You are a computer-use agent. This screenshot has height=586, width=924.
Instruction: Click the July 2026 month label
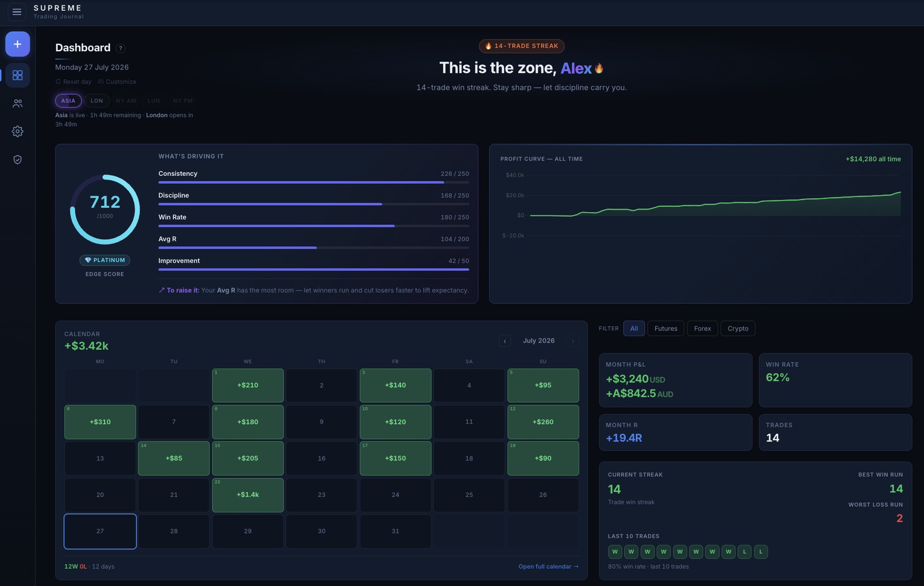(x=539, y=341)
